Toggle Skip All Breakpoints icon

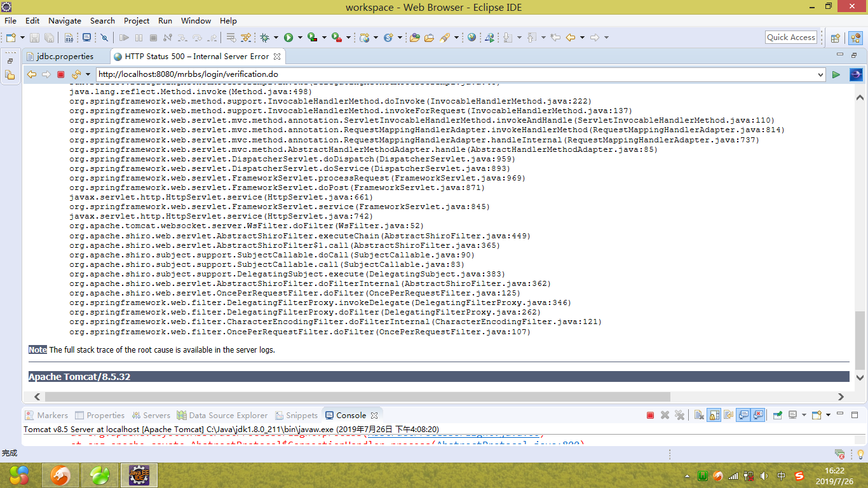point(105,37)
